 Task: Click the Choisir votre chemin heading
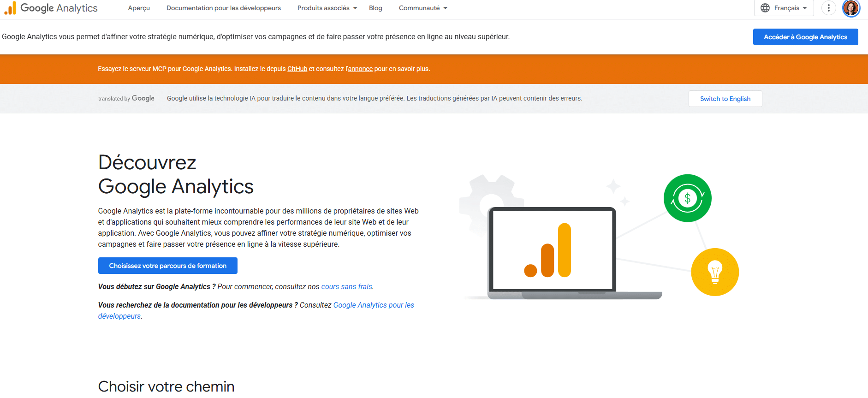click(166, 386)
